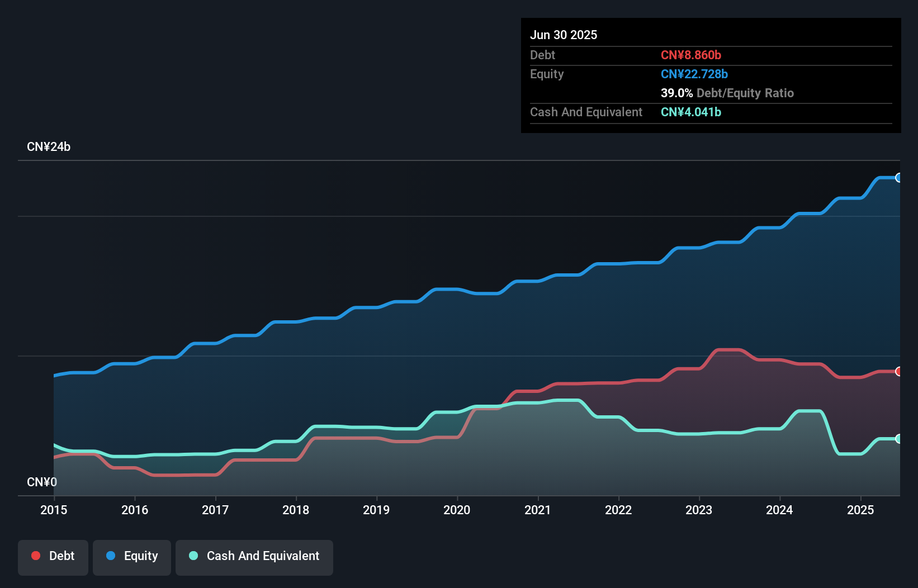Click the teal Cash And Equivalent legend dot
The width and height of the screenshot is (918, 588).
(193, 556)
